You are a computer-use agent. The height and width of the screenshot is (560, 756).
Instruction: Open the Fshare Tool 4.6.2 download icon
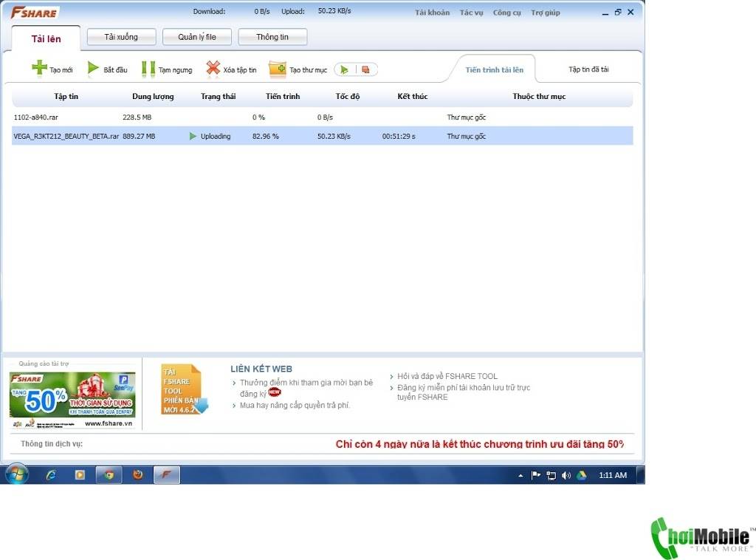(x=184, y=389)
